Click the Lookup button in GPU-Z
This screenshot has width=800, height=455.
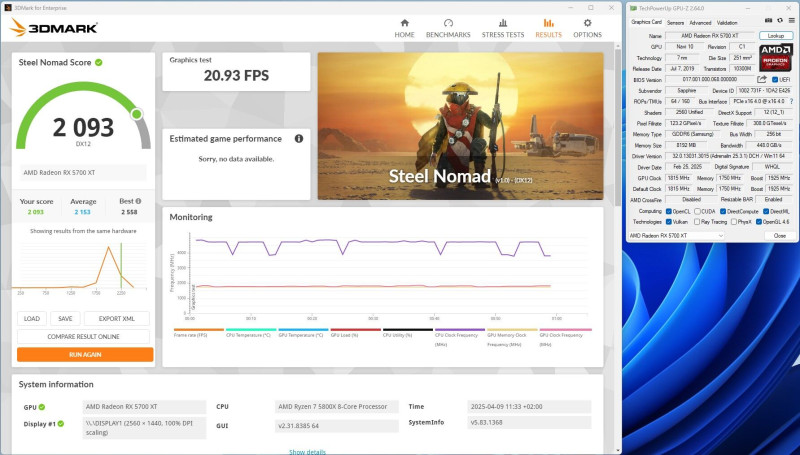coord(776,36)
